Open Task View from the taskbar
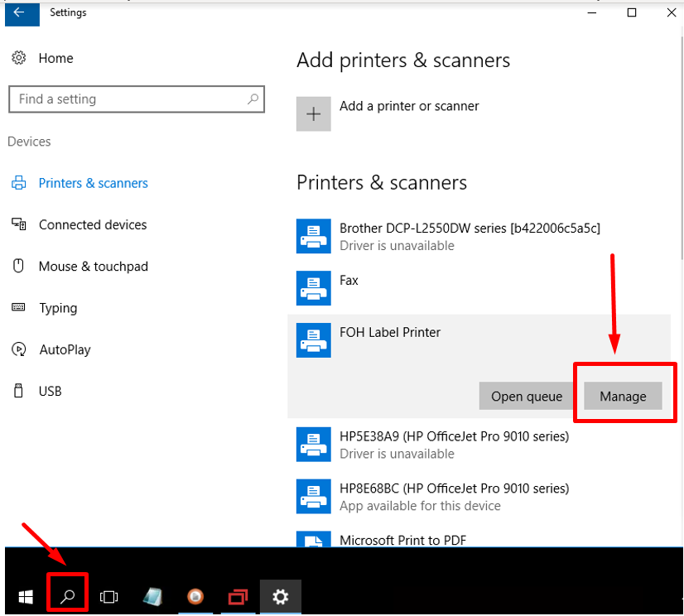Image resolution: width=684 pixels, height=616 pixels. pyautogui.click(x=108, y=596)
